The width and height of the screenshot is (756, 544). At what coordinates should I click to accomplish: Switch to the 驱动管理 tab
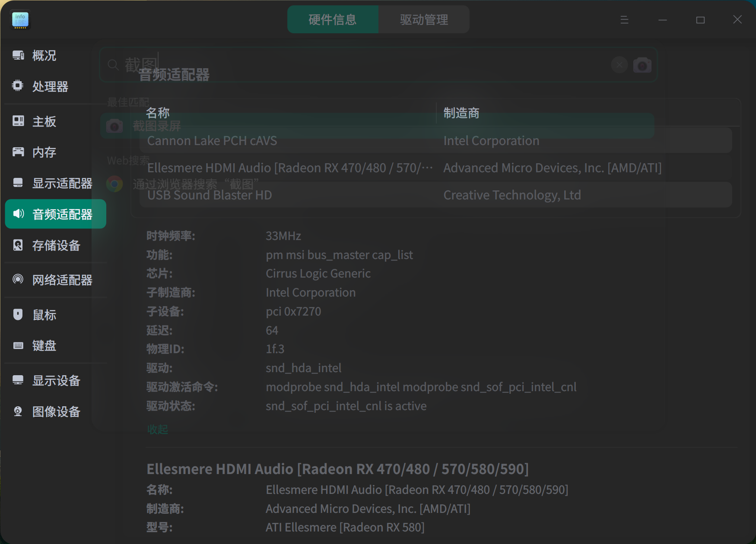(x=424, y=19)
